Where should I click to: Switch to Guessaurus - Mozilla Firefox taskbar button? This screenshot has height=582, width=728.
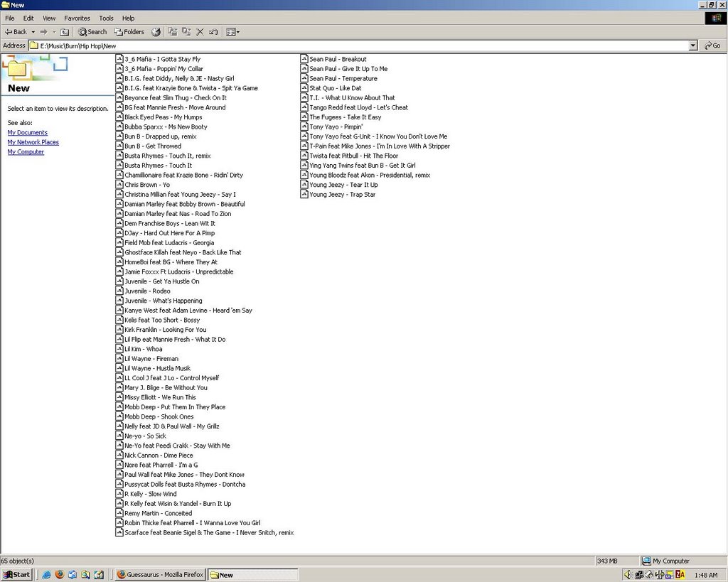click(x=160, y=575)
